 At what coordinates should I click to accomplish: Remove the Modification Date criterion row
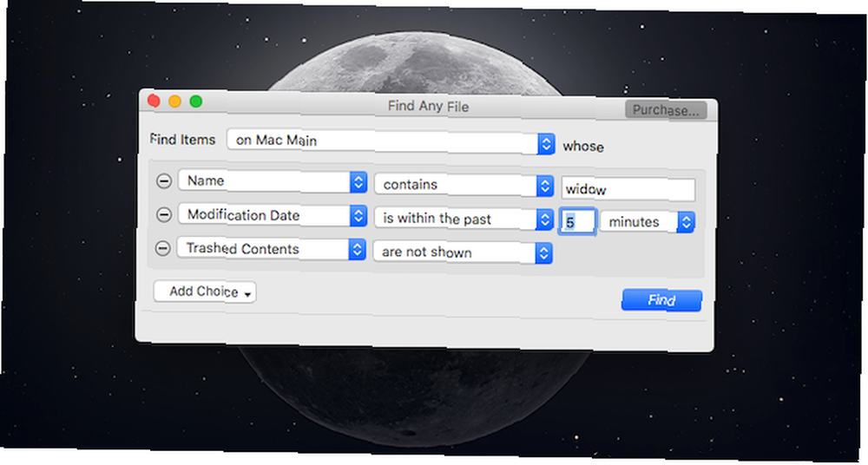(164, 214)
